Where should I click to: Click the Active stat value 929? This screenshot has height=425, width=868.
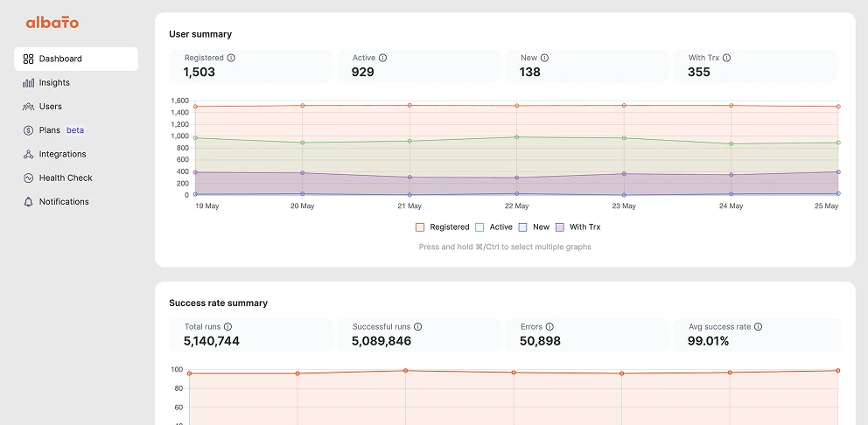[362, 72]
